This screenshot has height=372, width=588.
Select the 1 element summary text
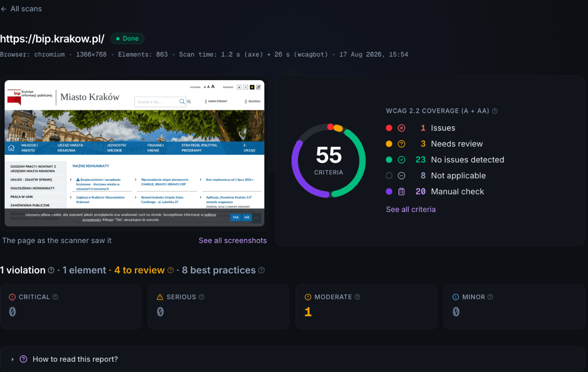click(x=84, y=270)
